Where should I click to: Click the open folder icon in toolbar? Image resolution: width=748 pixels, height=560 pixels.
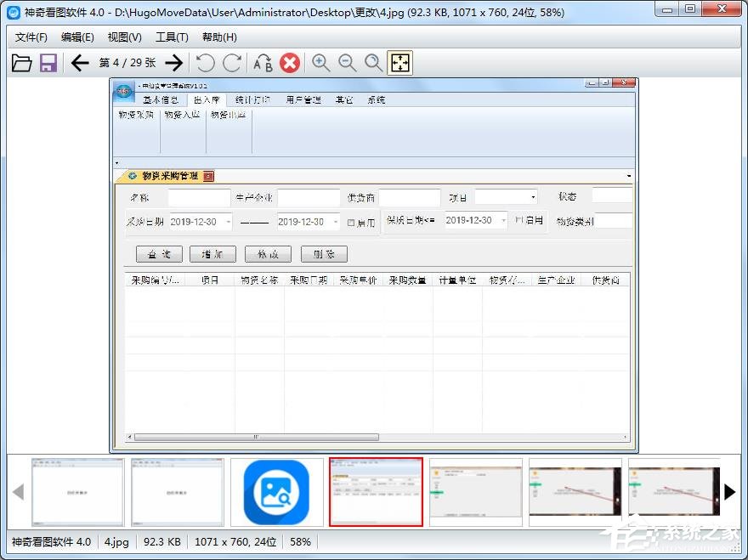point(22,63)
